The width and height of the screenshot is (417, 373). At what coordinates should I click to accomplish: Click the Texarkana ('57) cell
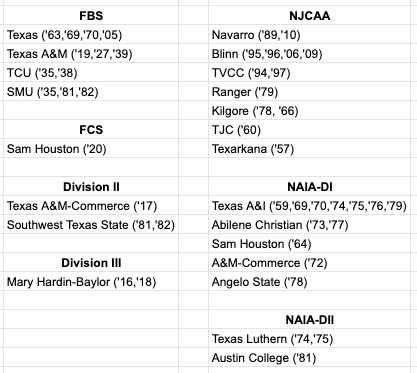[310, 148]
